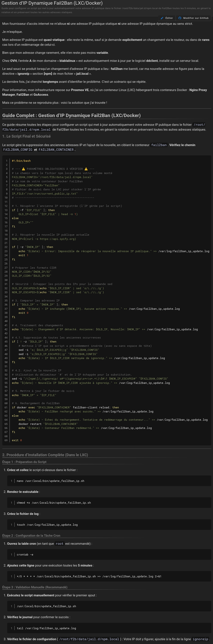The image size is (213, 644).
Task: Select heading Le Script Final et Sécurisé
Action: pos(26,136)
